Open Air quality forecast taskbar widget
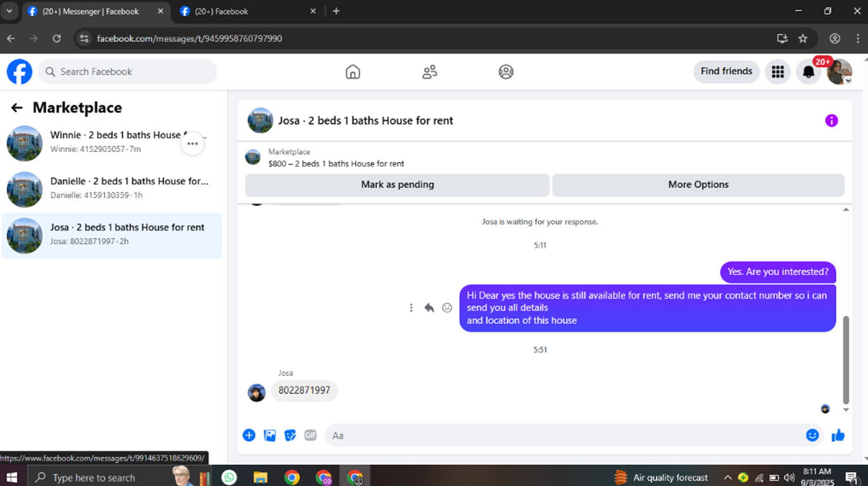868x486 pixels. (x=661, y=478)
